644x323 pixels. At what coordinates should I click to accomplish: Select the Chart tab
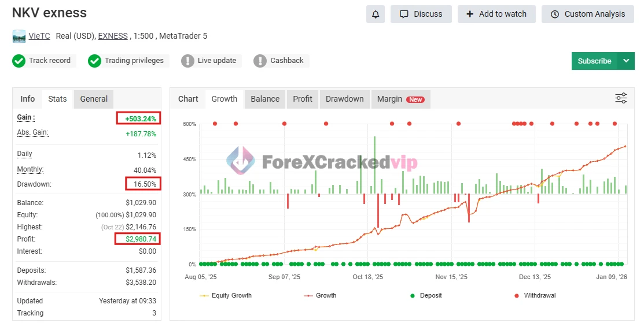click(188, 99)
